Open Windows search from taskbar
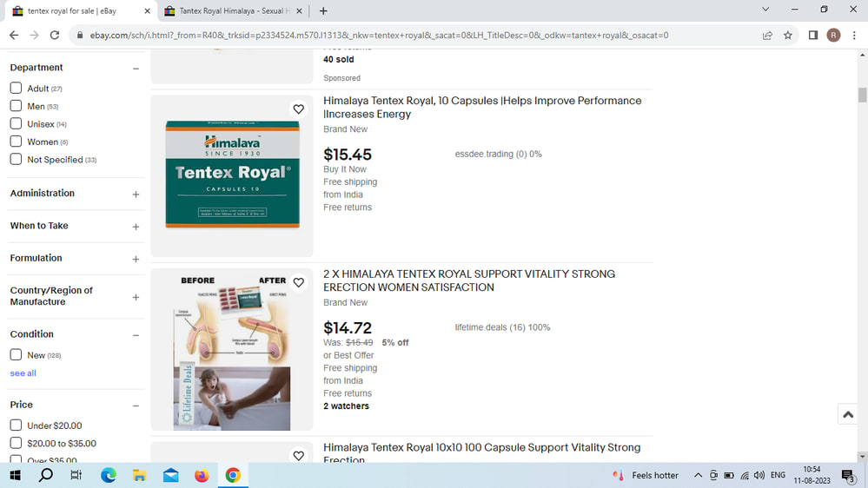 pos(46,475)
